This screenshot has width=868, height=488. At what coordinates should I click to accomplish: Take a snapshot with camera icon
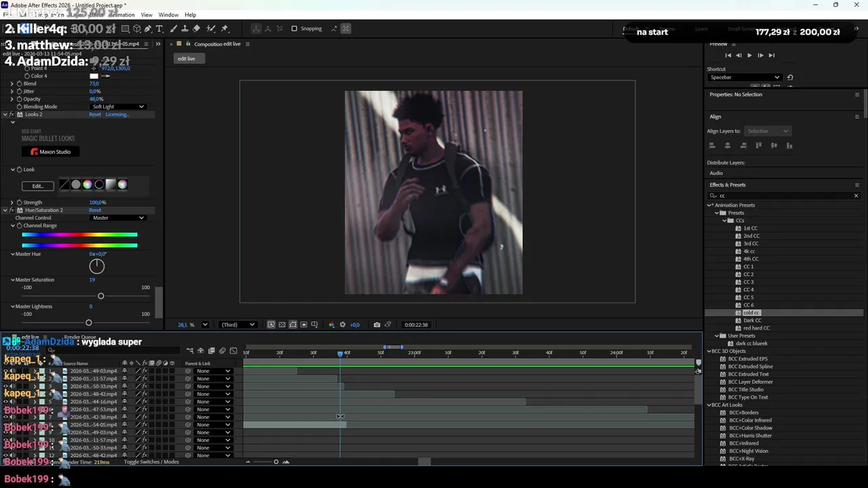[x=377, y=325]
